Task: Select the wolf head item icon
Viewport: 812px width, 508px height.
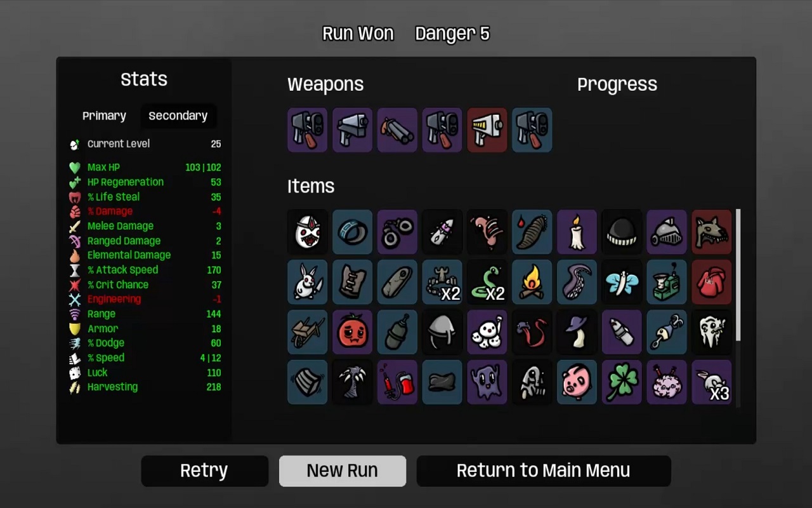Action: tap(712, 232)
